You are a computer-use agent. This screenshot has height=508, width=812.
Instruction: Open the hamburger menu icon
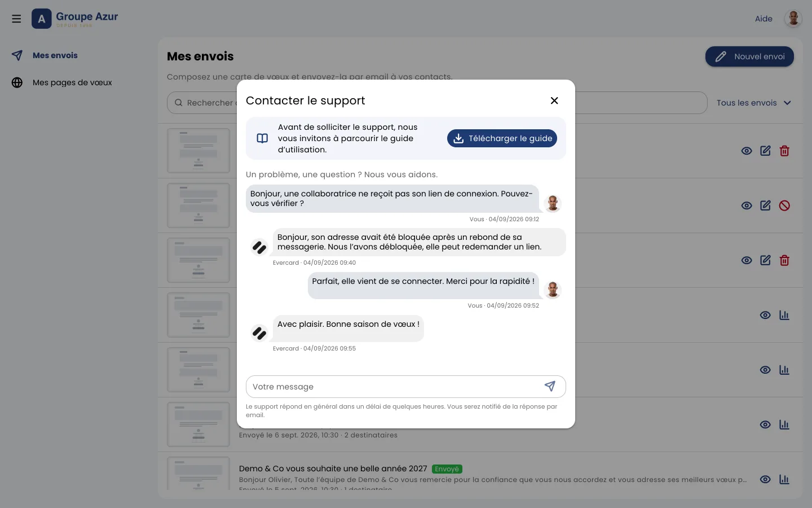(16, 19)
